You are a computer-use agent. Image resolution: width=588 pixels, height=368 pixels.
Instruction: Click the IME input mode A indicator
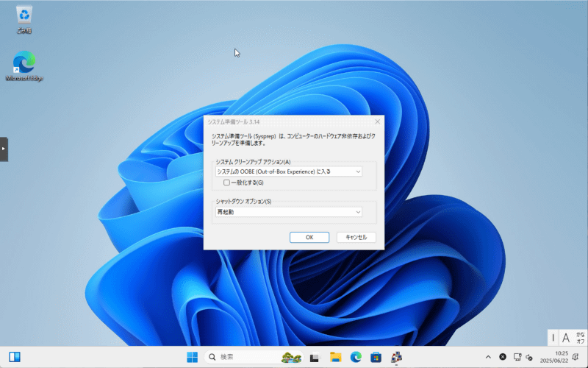tap(566, 338)
